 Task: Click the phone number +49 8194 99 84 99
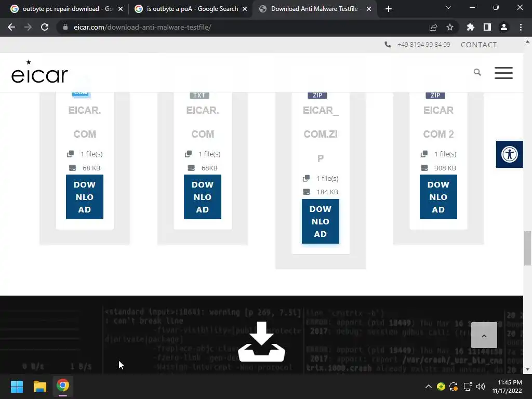click(x=424, y=45)
